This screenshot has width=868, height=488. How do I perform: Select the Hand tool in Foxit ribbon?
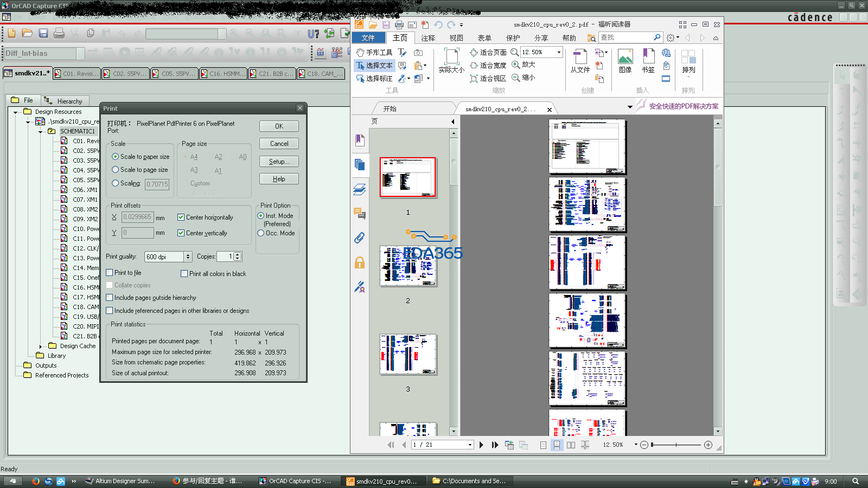(x=374, y=53)
